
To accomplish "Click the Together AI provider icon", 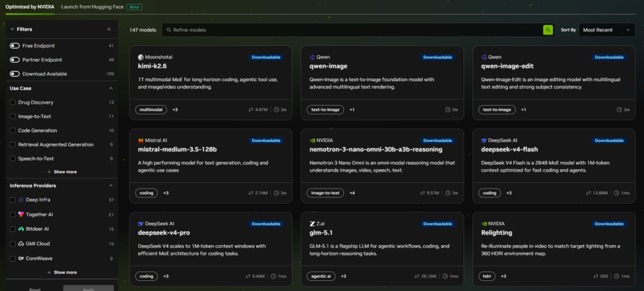I will click(21, 214).
